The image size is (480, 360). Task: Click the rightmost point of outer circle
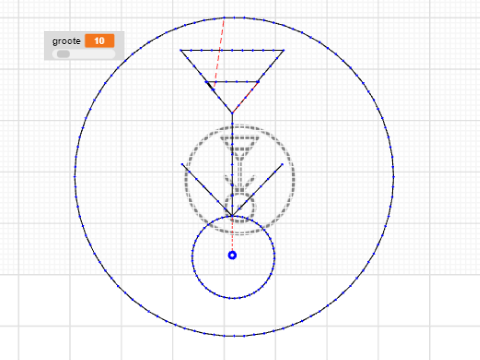coord(394,177)
